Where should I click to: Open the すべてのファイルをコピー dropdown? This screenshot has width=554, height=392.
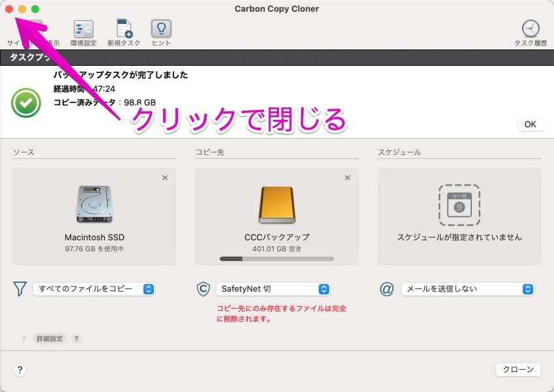click(x=94, y=289)
